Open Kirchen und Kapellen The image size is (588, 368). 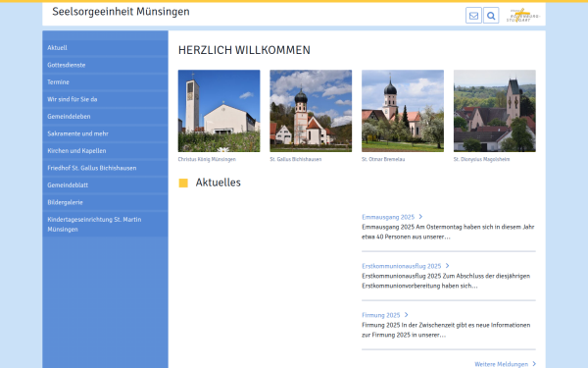pyautogui.click(x=105, y=151)
